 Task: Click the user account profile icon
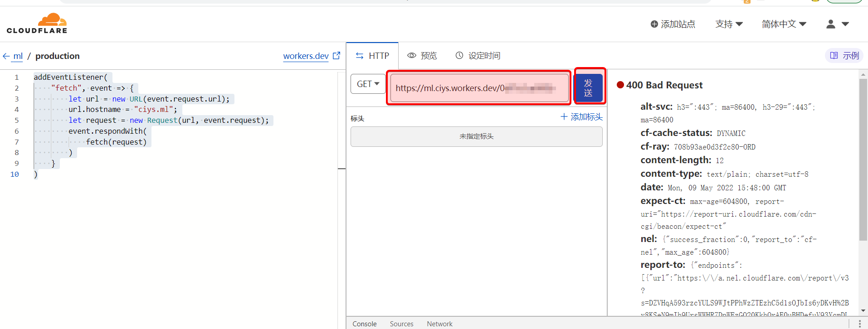pyautogui.click(x=830, y=24)
